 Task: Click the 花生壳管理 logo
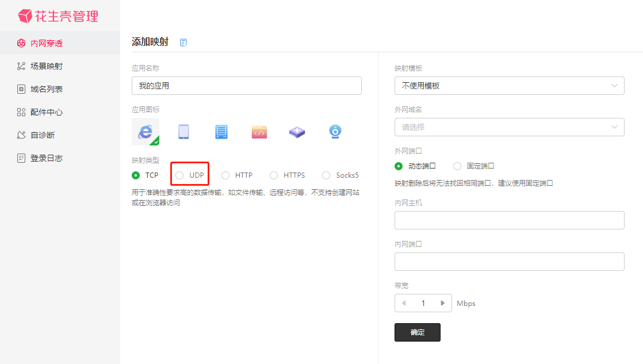58,16
